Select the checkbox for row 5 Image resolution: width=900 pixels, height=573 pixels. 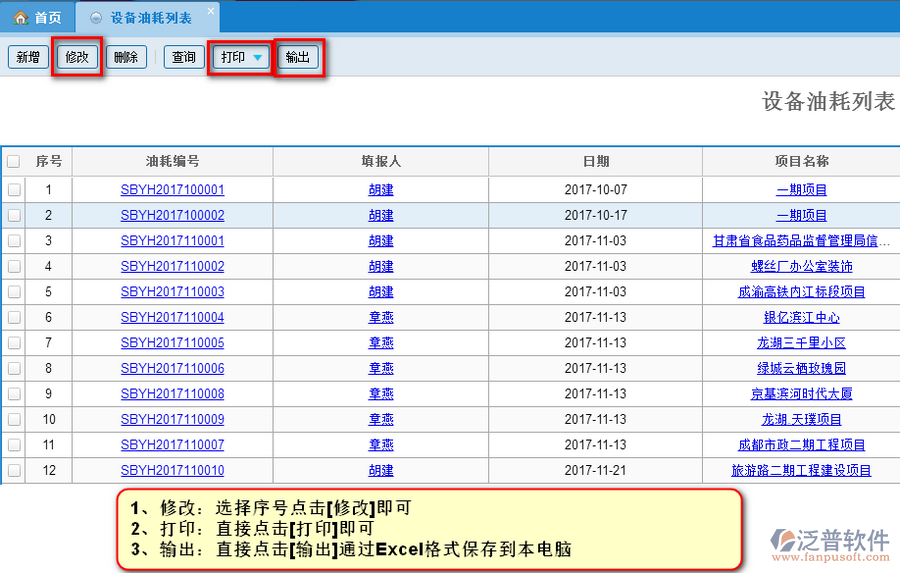pos(14,292)
